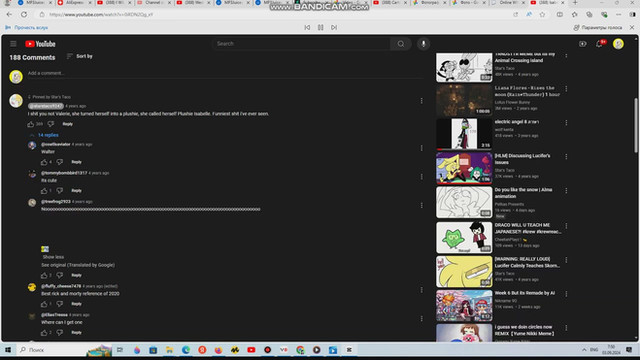Open 'Lucifer Calmly Teaches' video thumbnail
Image resolution: width=640 pixels, height=360 pixels.
coord(464,271)
